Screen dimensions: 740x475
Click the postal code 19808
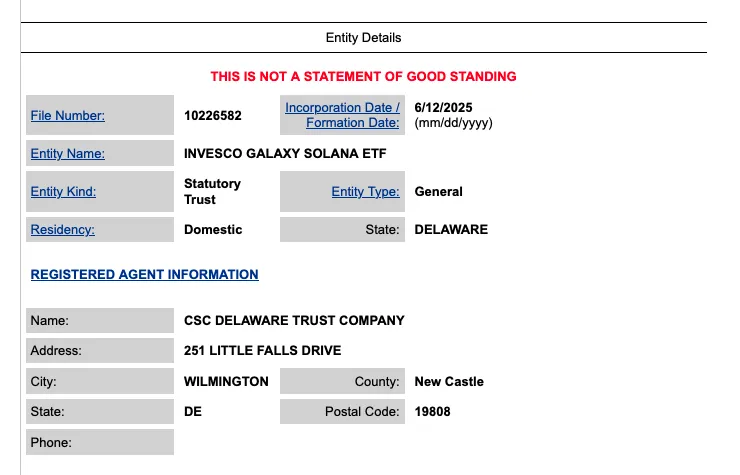coord(432,412)
